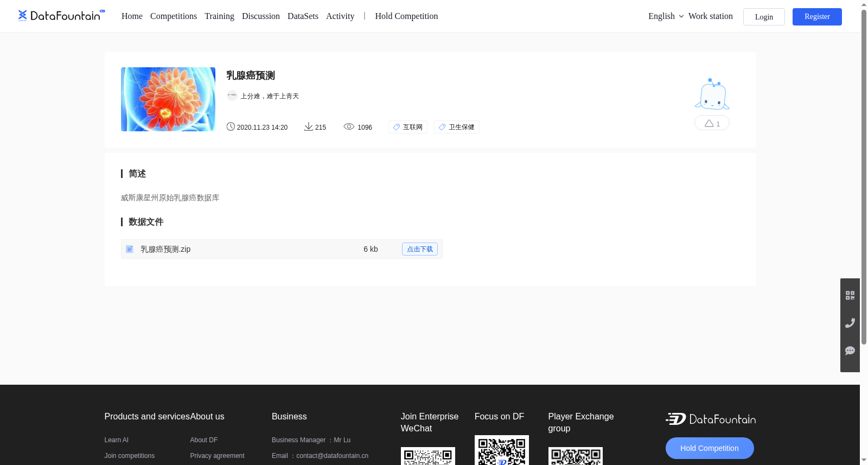Screen dimensions: 868x465
Task: Click the Login button
Action: [x=764, y=17]
